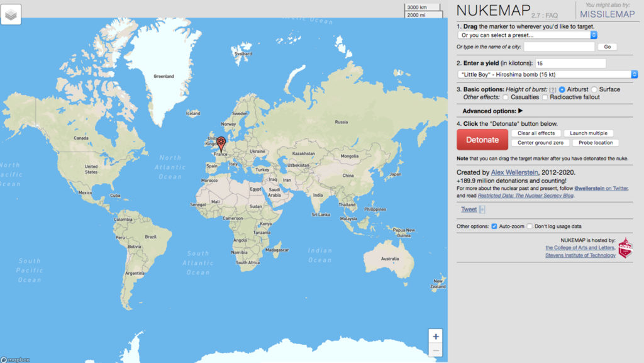Screen dimensions: 644x363
Task: Click the red target marker on France
Action: click(x=221, y=144)
